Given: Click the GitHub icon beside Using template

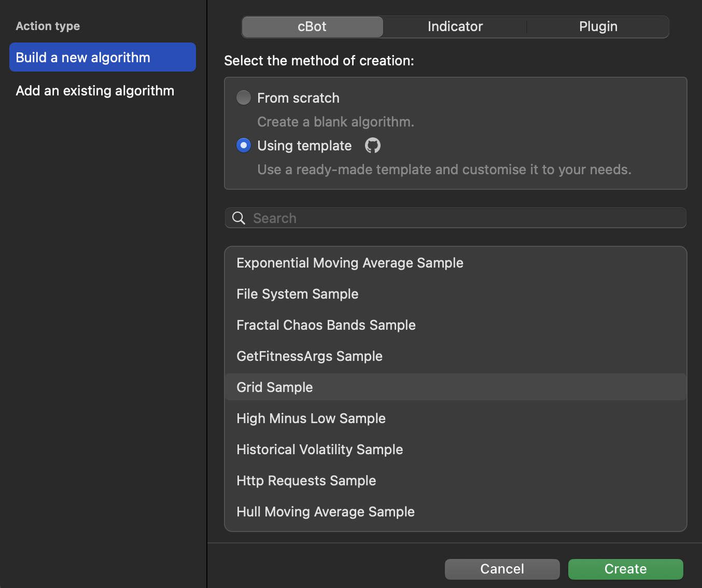Looking at the screenshot, I should pyautogui.click(x=372, y=146).
